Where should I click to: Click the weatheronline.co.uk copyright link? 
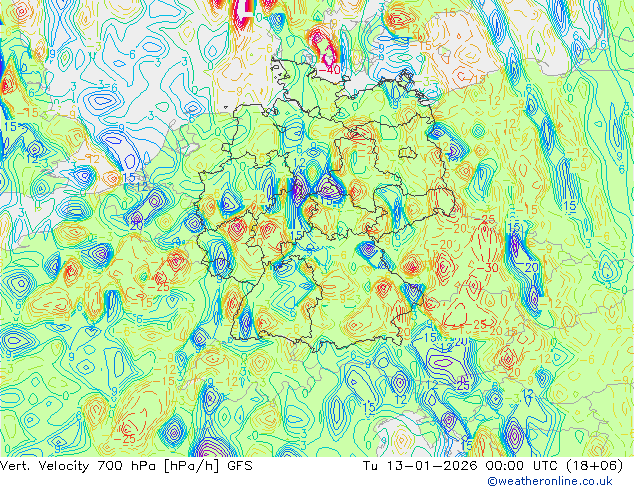click(550, 481)
